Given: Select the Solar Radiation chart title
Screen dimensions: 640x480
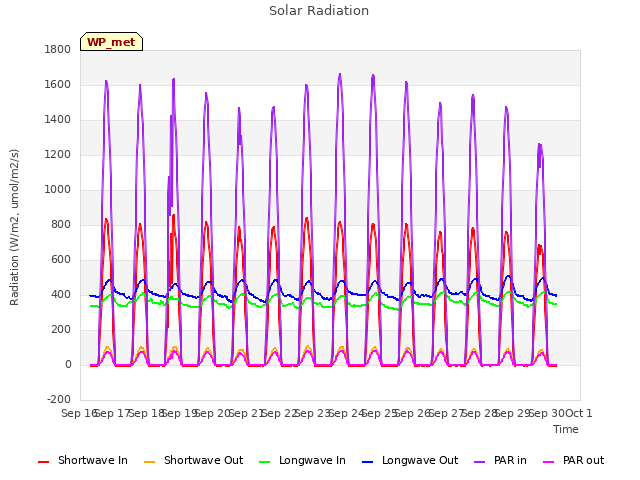Looking at the screenshot, I should [319, 11].
